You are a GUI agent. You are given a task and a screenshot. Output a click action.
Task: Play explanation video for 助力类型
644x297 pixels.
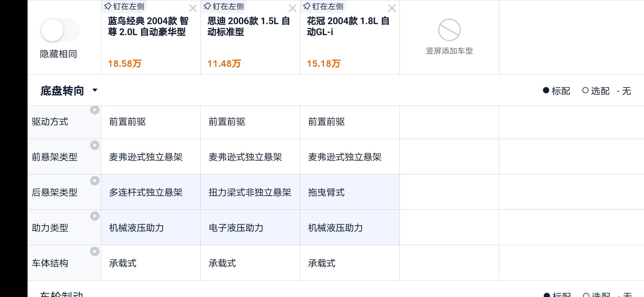coord(95,216)
